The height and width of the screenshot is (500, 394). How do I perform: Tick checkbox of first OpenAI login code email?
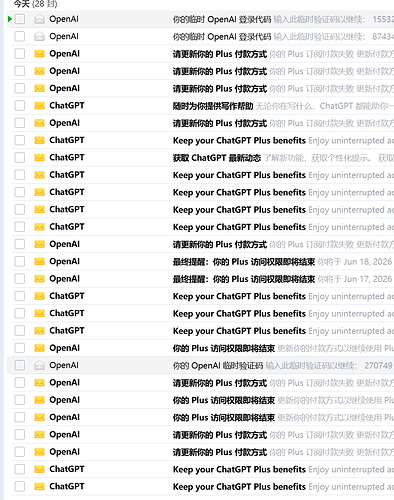(x=20, y=19)
